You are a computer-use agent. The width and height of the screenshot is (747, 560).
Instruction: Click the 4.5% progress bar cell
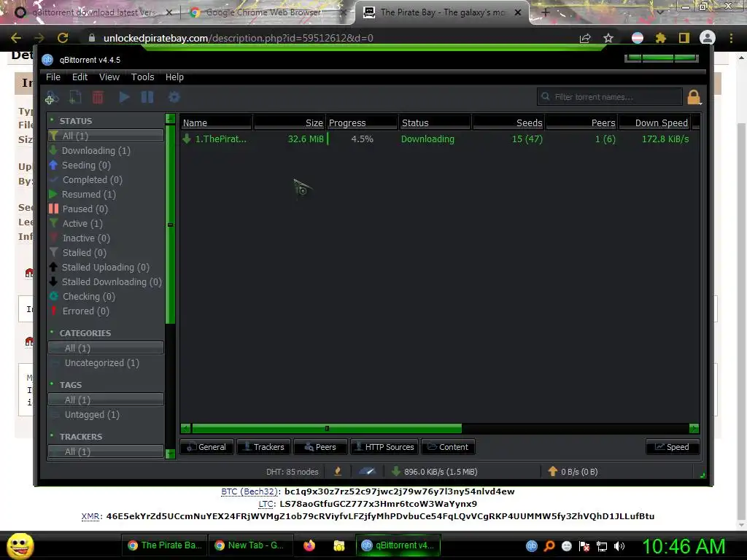click(362, 139)
